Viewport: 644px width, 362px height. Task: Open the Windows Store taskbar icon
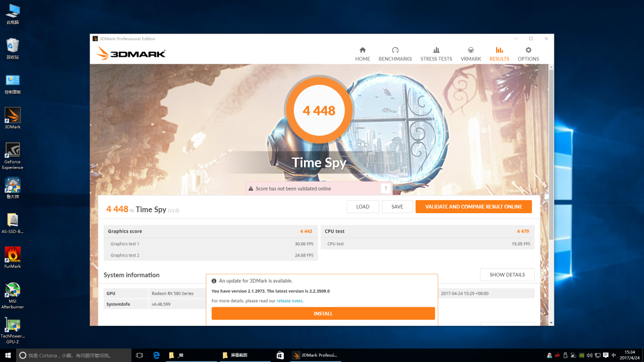pyautogui.click(x=280, y=355)
